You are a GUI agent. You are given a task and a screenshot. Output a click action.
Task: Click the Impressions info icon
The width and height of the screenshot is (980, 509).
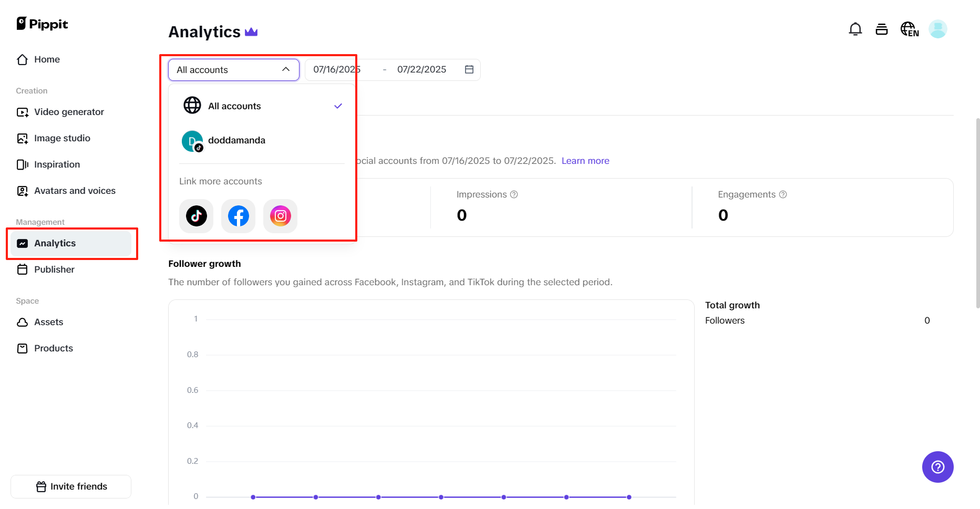514,194
